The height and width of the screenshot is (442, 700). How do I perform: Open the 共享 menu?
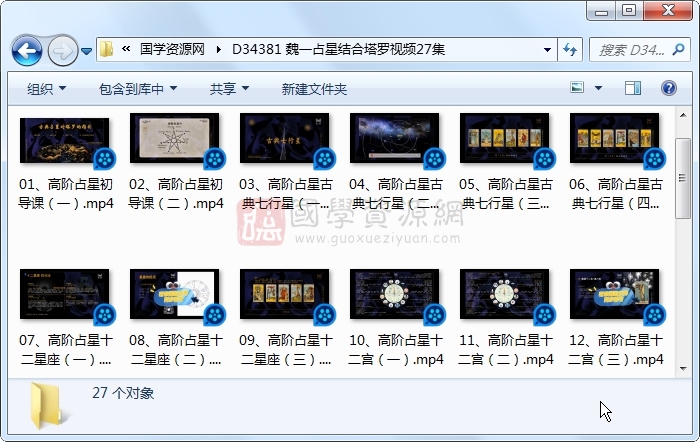click(229, 89)
